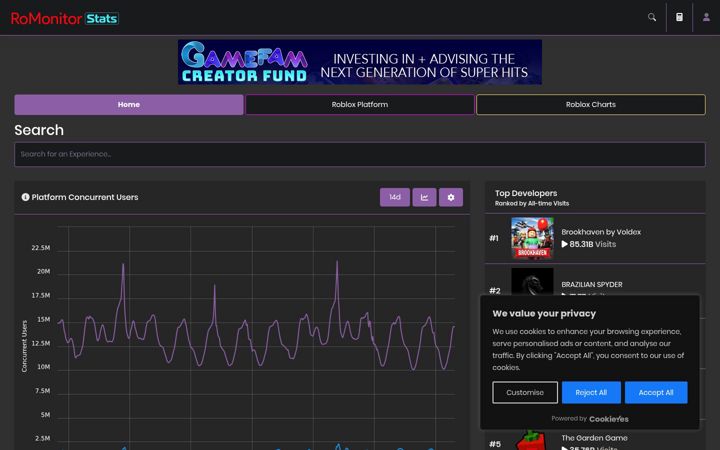Click the line chart icon button

(424, 197)
